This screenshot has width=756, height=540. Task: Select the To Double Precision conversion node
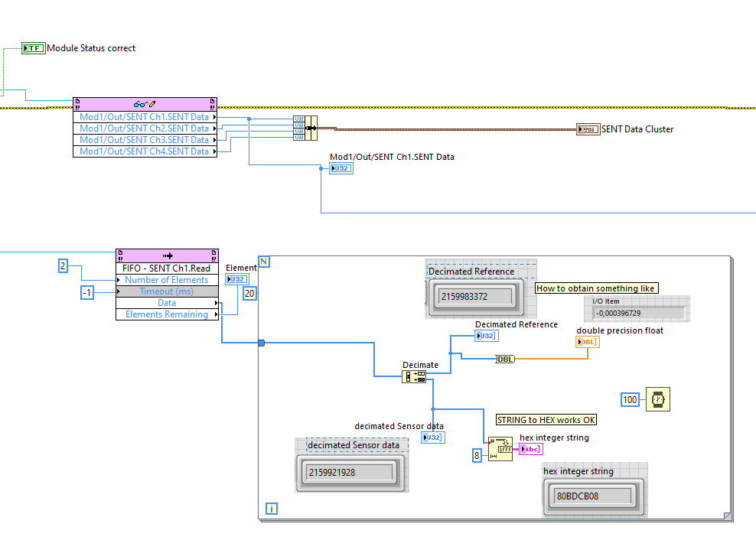click(505, 359)
